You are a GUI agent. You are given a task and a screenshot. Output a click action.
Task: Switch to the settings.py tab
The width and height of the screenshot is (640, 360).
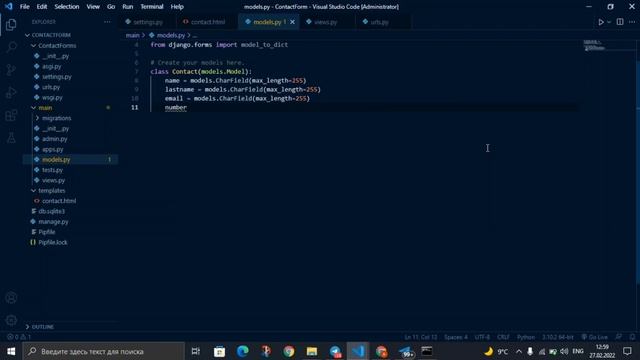147,22
